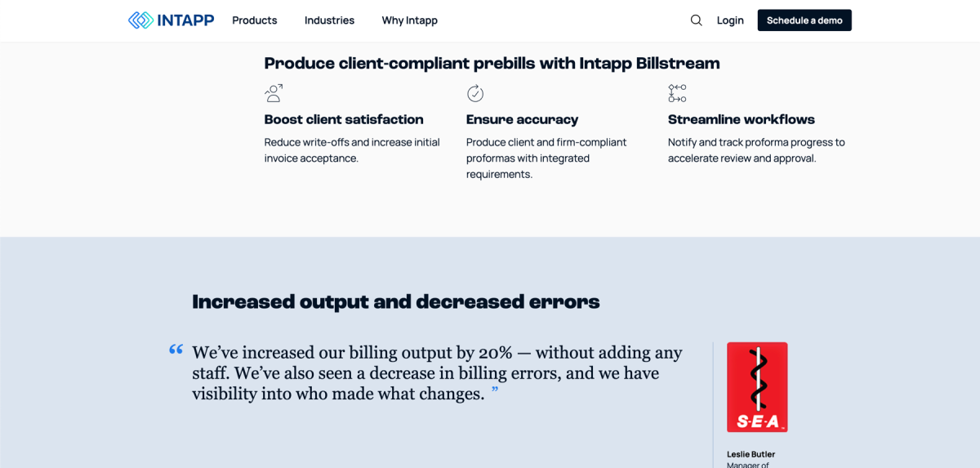The height and width of the screenshot is (468, 980).
Task: Click the Boost client satisfaction heading
Action: click(344, 119)
